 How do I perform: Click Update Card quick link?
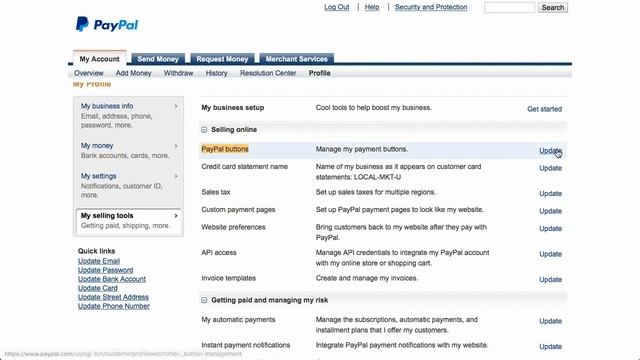coord(98,288)
